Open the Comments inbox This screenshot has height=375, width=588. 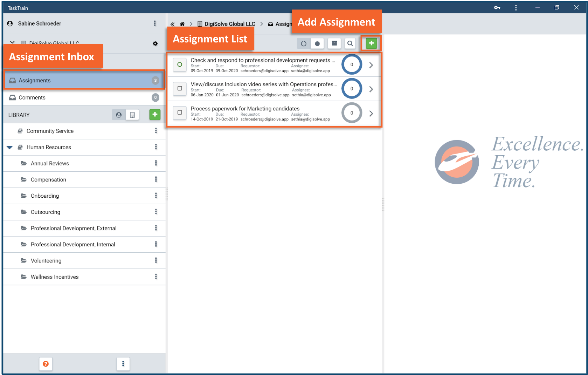click(84, 97)
